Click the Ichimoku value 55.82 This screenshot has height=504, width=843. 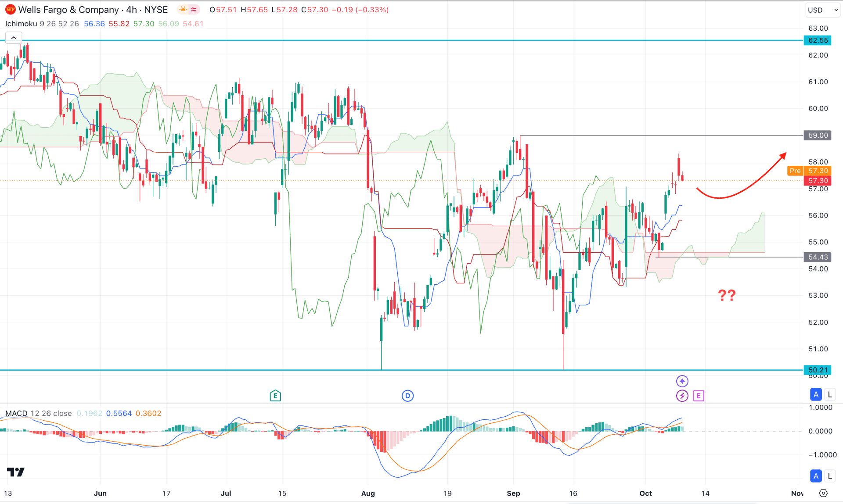(x=119, y=24)
